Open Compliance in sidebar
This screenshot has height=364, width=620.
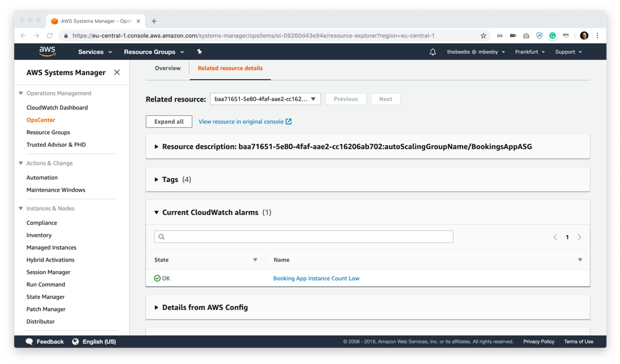[41, 223]
